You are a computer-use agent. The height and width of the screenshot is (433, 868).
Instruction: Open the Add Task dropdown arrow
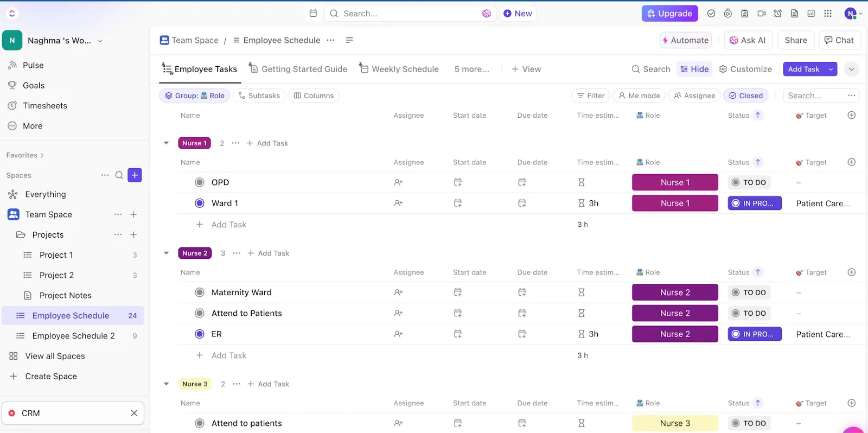point(831,69)
